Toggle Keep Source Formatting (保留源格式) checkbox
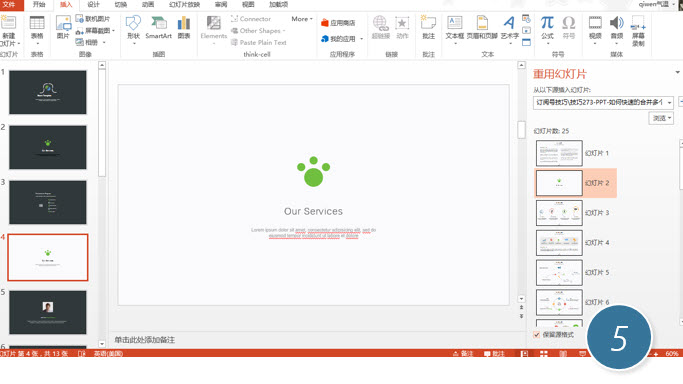 click(x=537, y=335)
